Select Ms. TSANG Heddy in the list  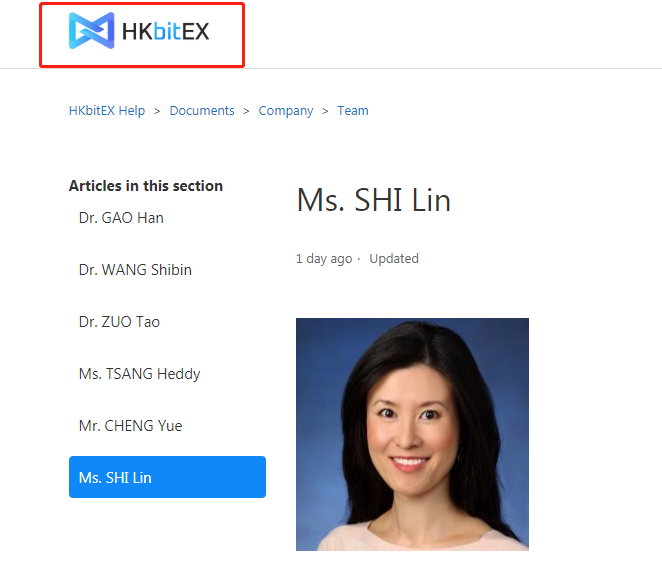[139, 374]
